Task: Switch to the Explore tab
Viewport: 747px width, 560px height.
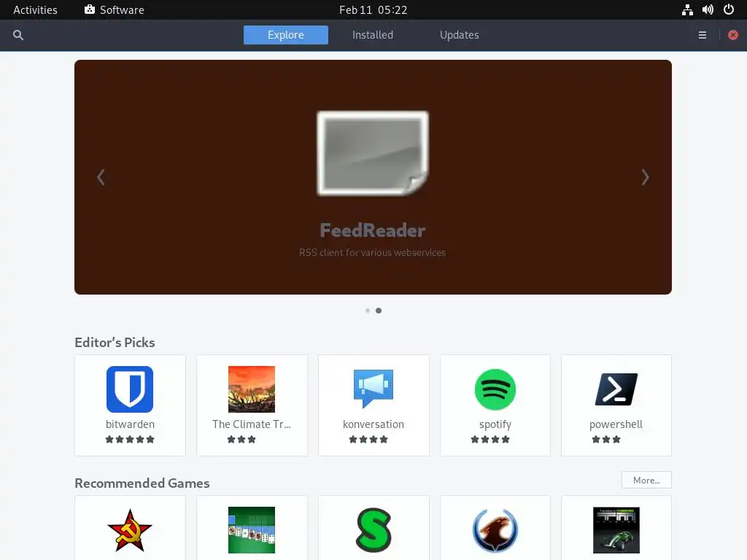Action: (x=286, y=35)
